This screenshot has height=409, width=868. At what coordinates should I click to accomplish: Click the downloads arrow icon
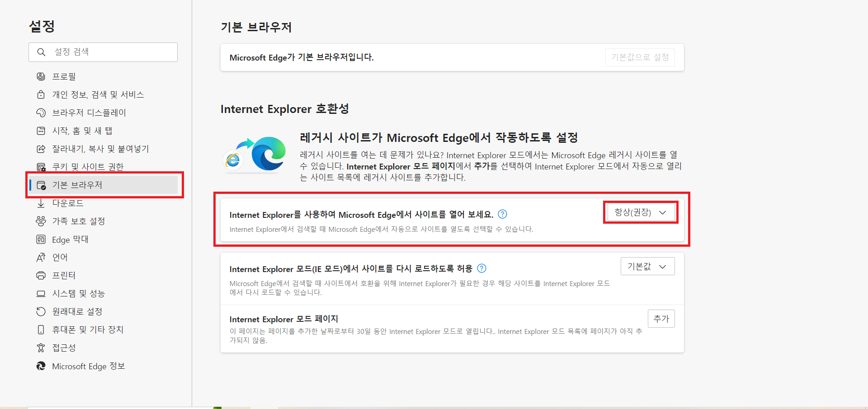[41, 203]
